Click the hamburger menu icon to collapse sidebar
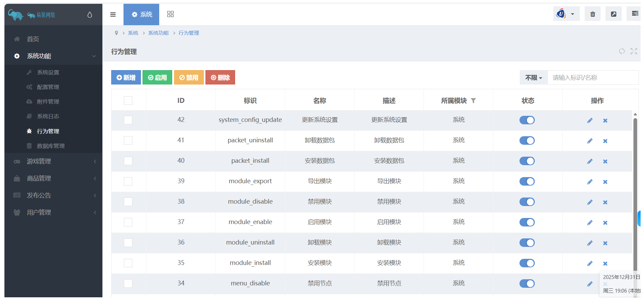 coord(113,14)
